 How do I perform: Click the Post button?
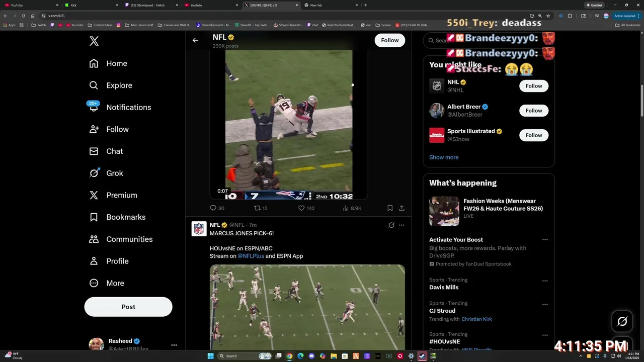pos(128,307)
